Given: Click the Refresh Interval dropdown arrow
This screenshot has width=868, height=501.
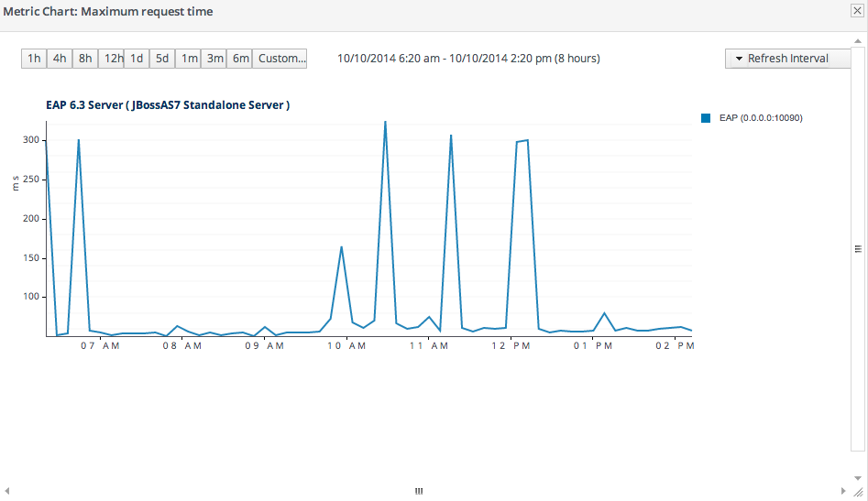Looking at the screenshot, I should pyautogui.click(x=738, y=59).
